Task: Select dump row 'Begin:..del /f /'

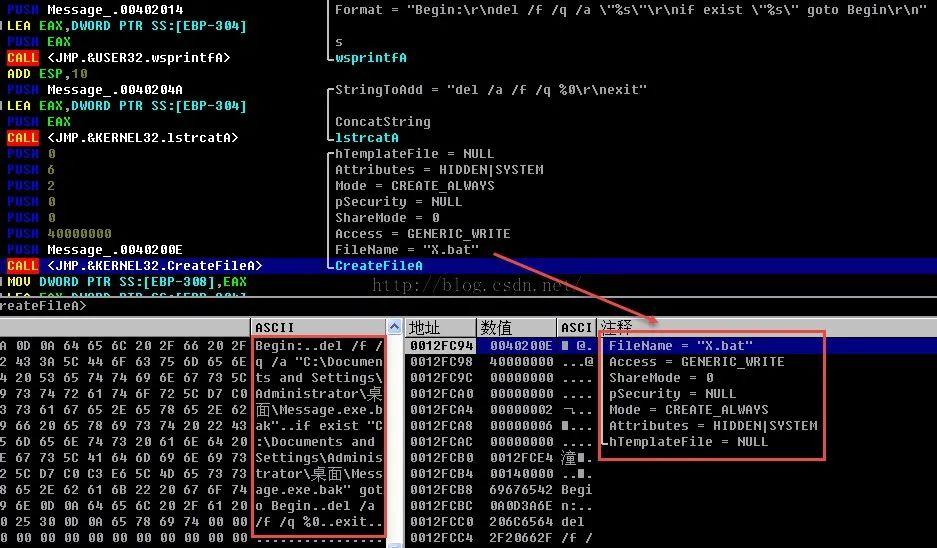Action: [319, 346]
